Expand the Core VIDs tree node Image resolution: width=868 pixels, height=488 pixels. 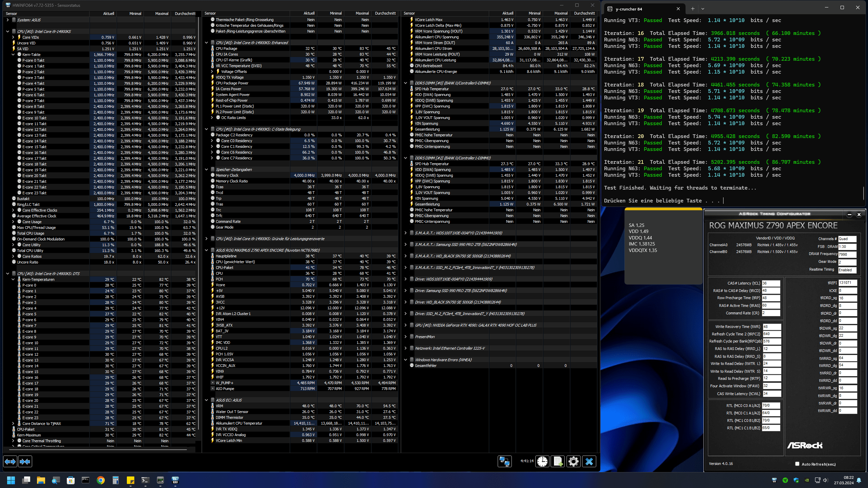tap(13, 37)
